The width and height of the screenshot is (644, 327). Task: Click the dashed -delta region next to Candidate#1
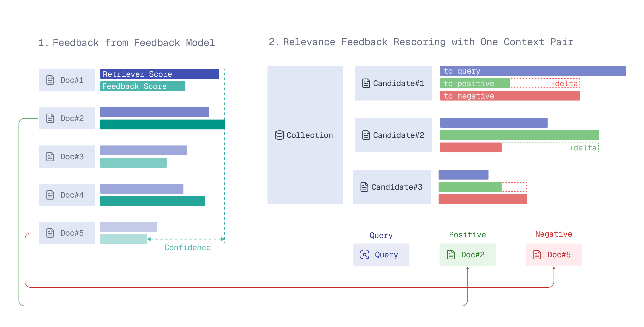pos(545,83)
